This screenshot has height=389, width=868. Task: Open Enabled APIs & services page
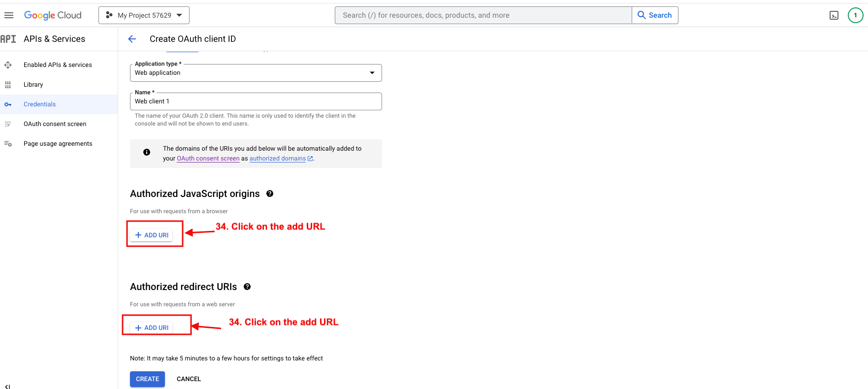click(x=58, y=65)
